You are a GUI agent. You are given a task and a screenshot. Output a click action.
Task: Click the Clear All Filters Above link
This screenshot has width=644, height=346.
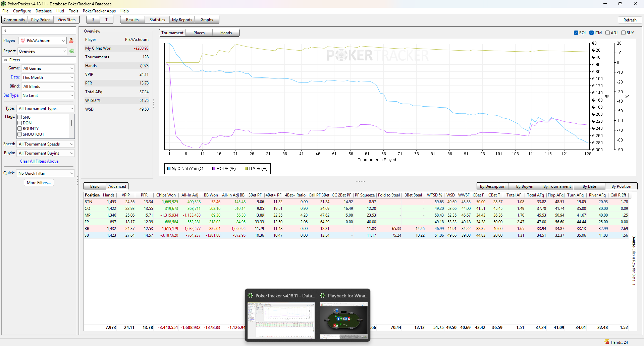[39, 161]
